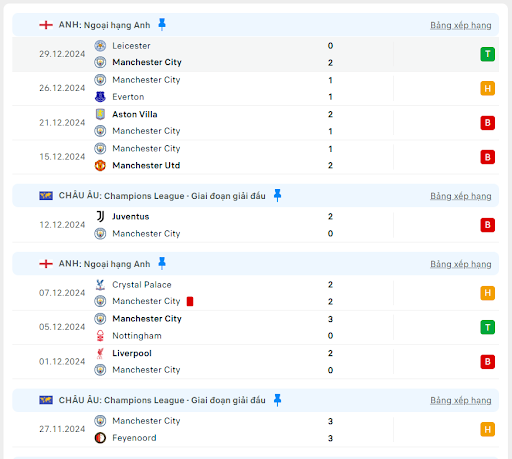Click the Crystal Palace crest
512x459 pixels.
click(x=100, y=285)
